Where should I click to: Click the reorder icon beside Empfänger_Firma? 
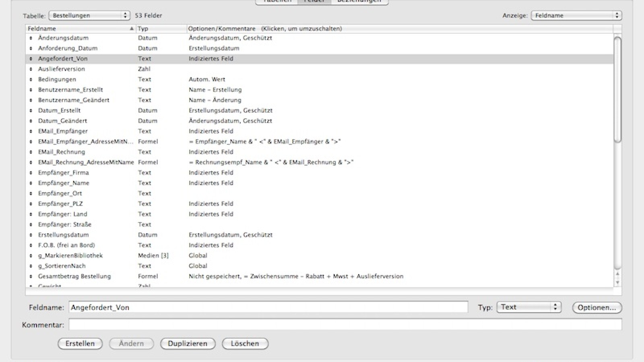coord(31,173)
